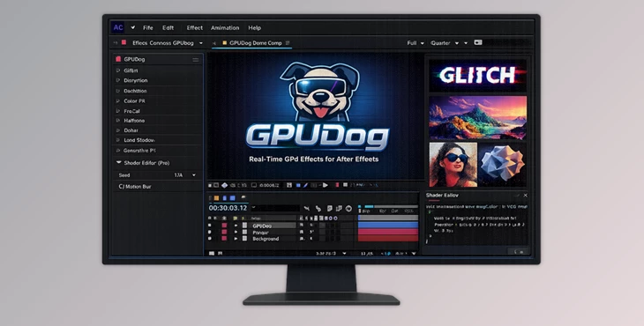The image size is (644, 326).
Task: Click the view icon right of Quarter
Action: click(x=477, y=42)
